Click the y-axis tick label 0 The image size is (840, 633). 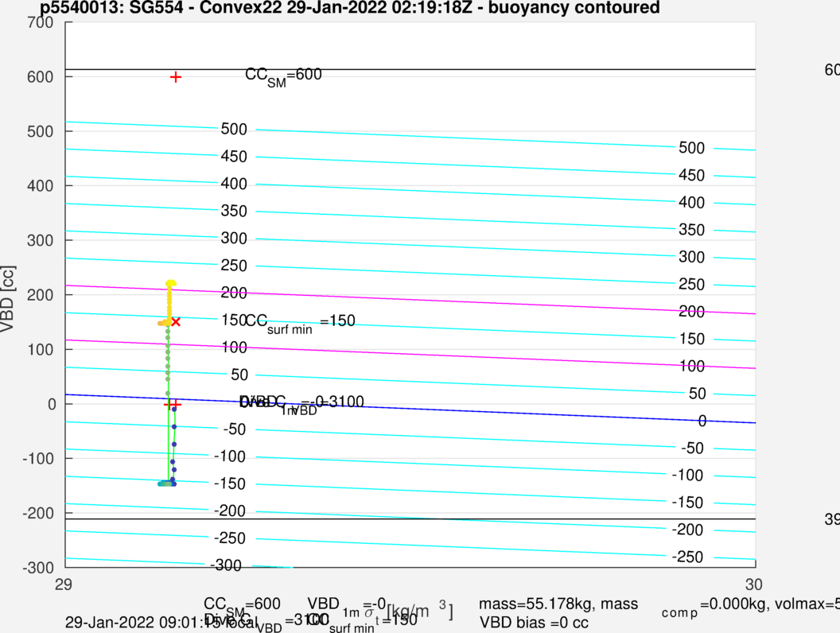pyautogui.click(x=52, y=404)
